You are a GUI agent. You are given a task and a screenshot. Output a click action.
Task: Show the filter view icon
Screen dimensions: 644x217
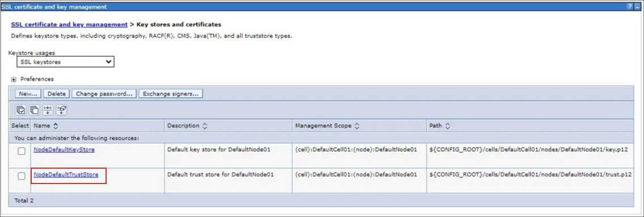48,110
